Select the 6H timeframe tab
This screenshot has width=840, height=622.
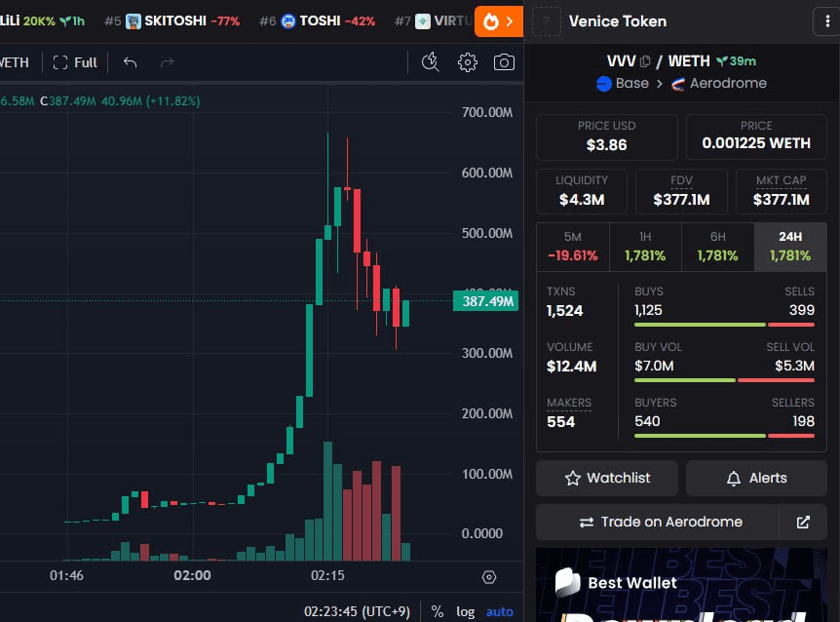pos(718,247)
